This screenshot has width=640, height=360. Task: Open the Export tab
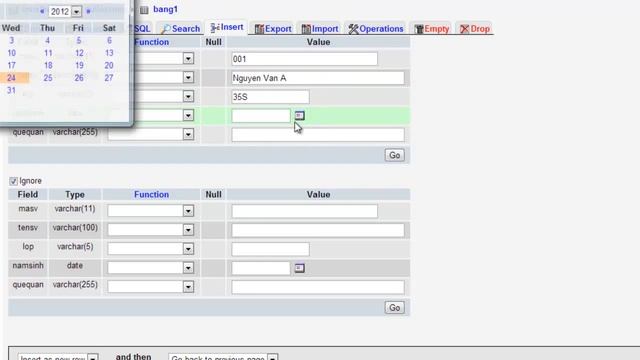[273, 29]
